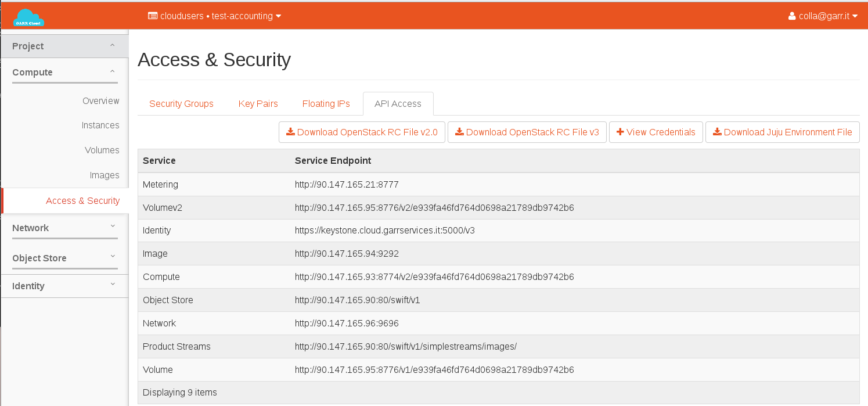Viewport: 868px width, 406px height.
Task: Expand the Identity sidebar section
Action: tap(64, 286)
